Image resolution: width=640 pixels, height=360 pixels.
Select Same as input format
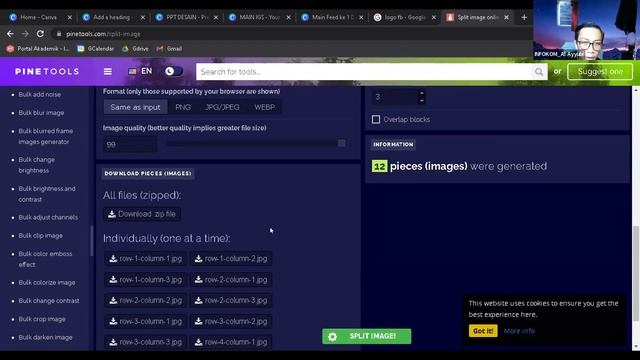pos(136,107)
